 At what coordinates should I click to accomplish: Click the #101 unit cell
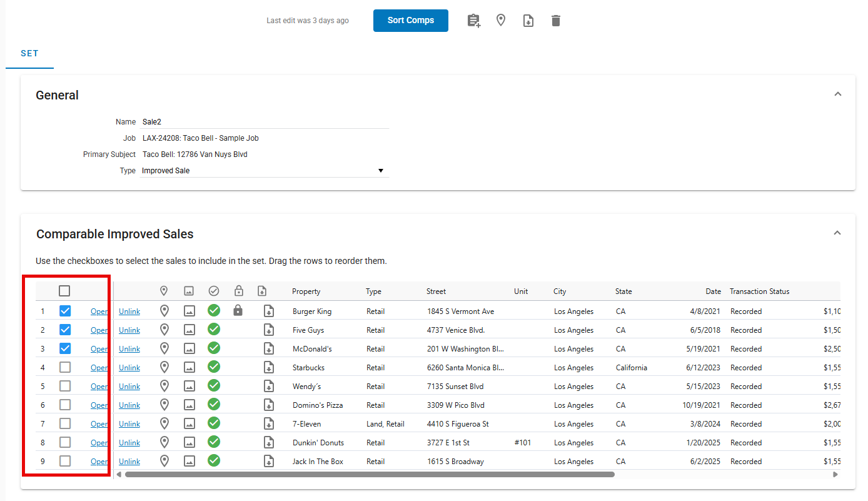[x=523, y=443]
